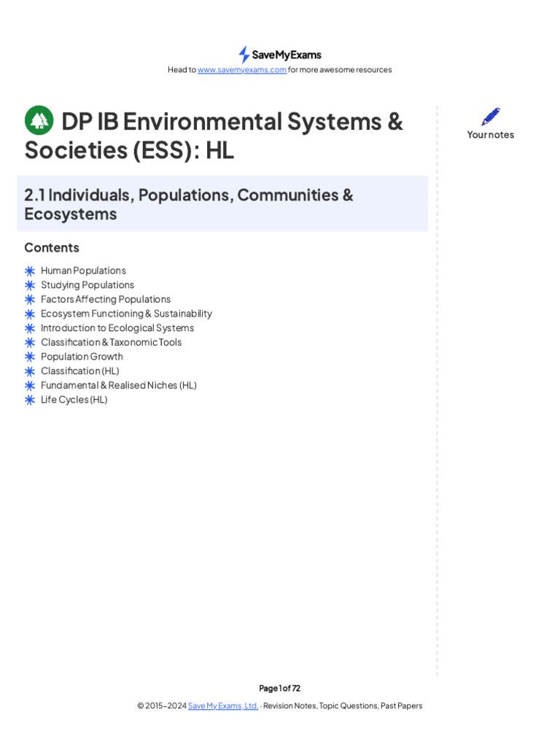Select Ecosystem Functioning & Sustainability entry

pos(126,314)
